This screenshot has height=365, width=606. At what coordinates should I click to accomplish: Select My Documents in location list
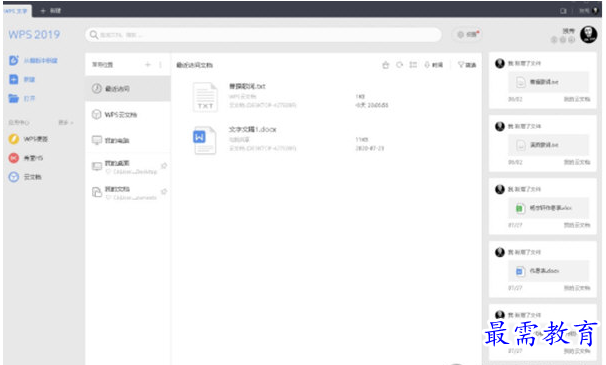pos(128,192)
